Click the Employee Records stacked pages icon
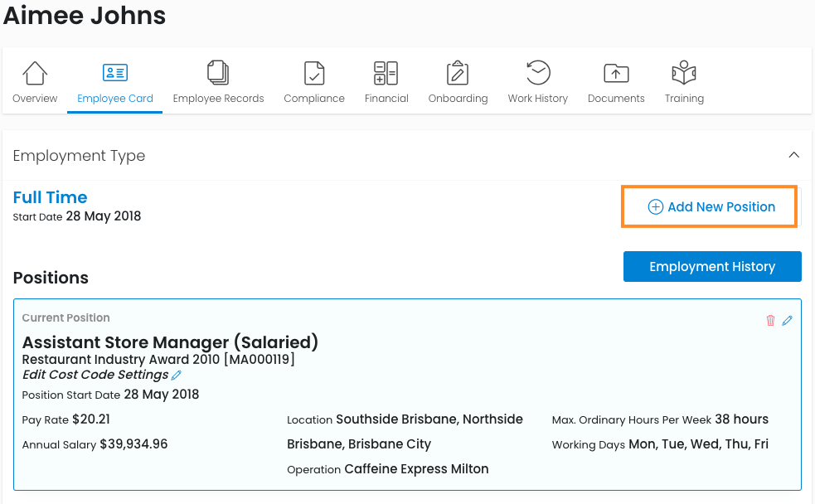815x504 pixels. 218,74
